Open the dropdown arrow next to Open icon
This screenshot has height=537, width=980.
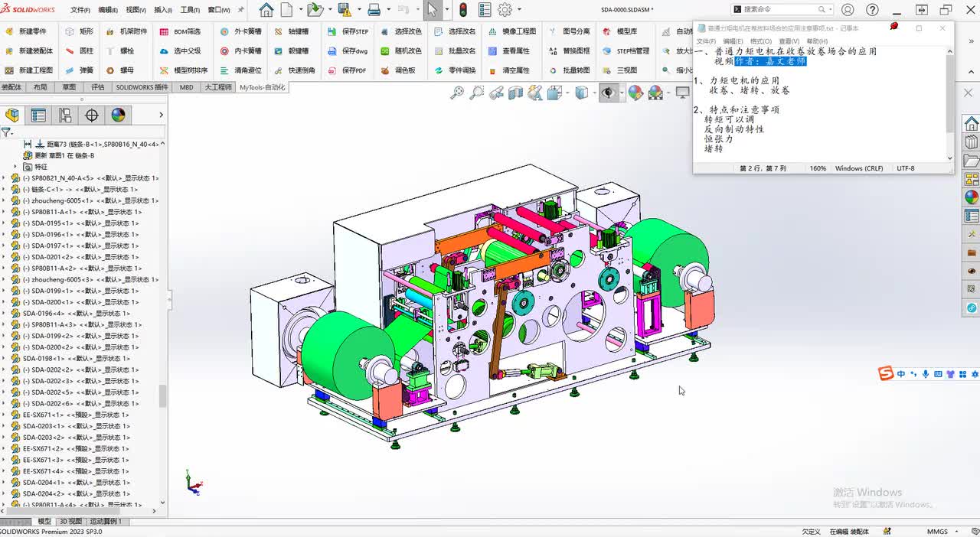click(x=328, y=11)
